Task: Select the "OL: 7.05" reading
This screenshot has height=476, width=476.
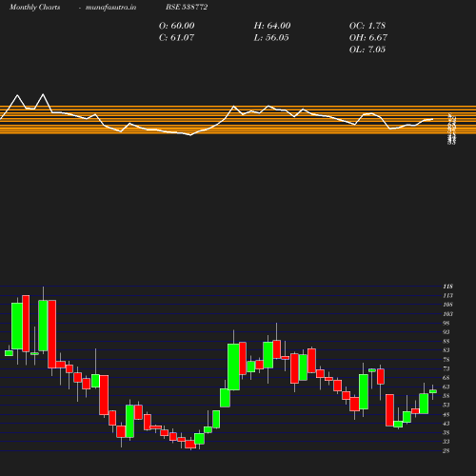Action: [x=367, y=50]
